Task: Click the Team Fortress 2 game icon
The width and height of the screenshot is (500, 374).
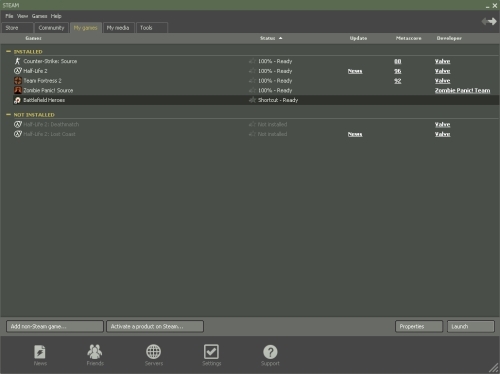Action: click(18, 80)
